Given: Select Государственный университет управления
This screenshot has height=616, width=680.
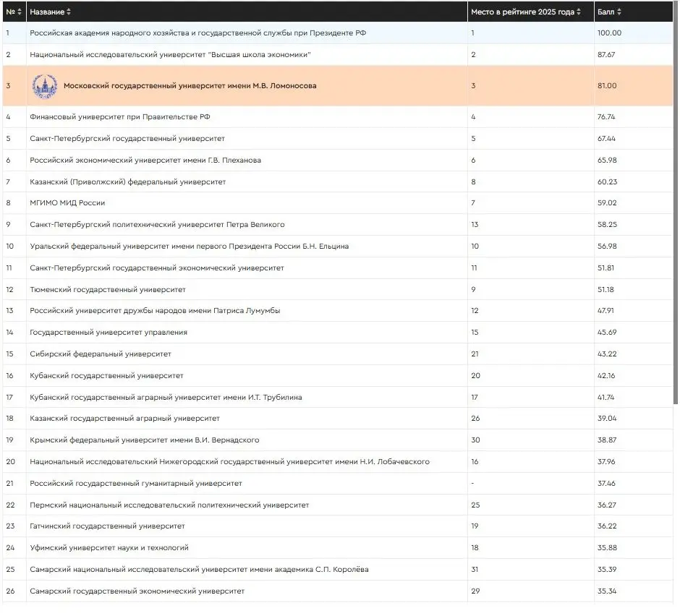Looking at the screenshot, I should tap(109, 333).
